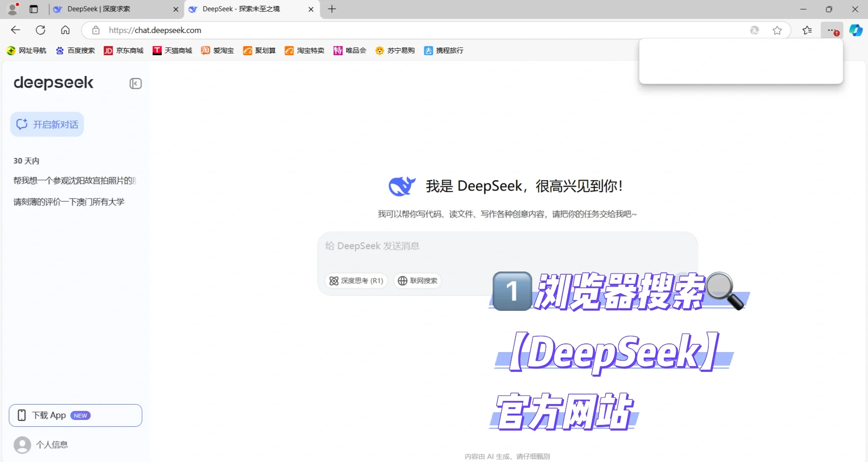
Task: Open Copilot in the browser toolbar
Action: click(855, 30)
